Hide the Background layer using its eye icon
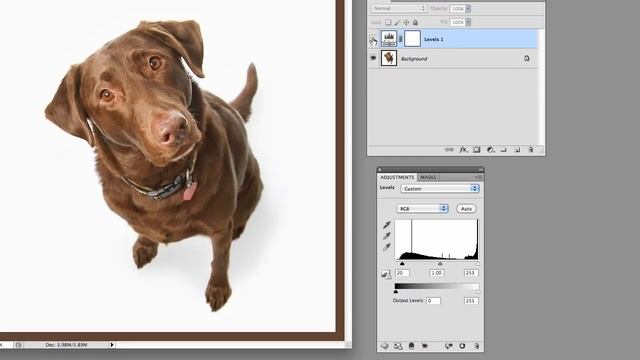640x360 pixels. tap(373, 58)
